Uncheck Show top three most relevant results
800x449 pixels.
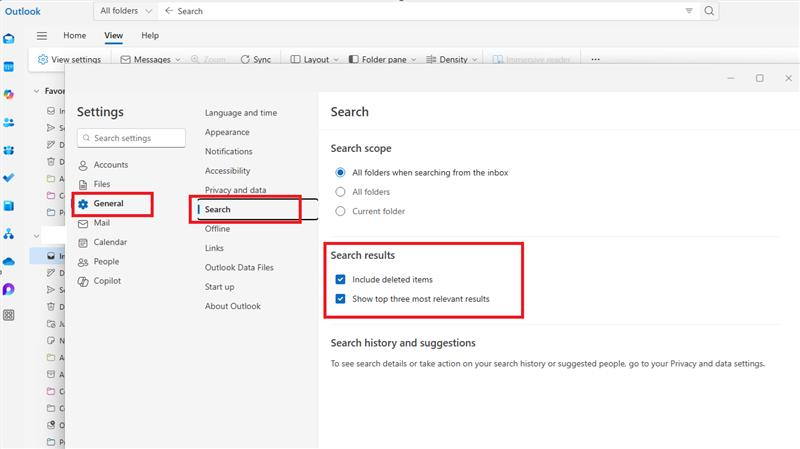click(x=340, y=299)
